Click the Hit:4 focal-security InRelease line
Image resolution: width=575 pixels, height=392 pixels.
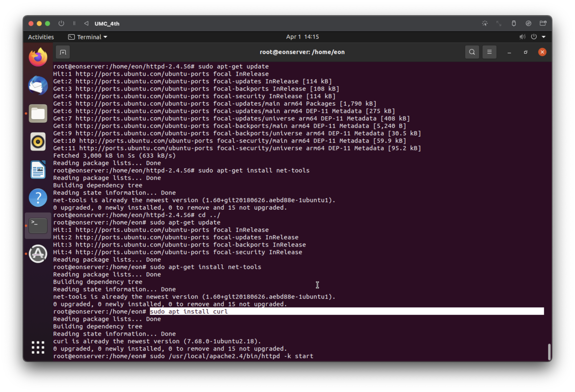[x=178, y=252]
